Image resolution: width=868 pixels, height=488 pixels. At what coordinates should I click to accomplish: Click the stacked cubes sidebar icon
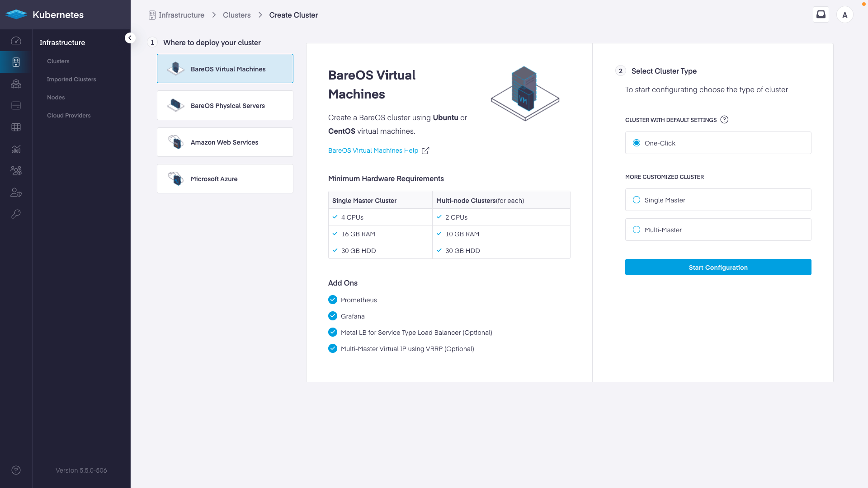[16, 84]
